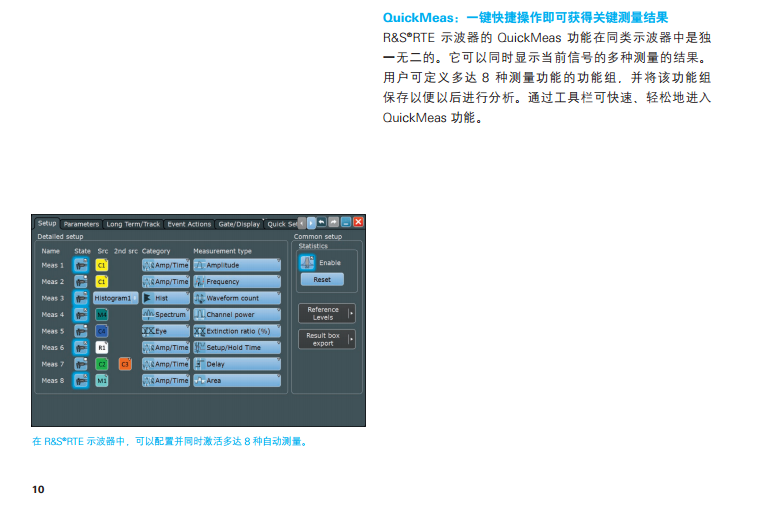Switch to the Setup tab
Screen dimensions: 783x511
pyautogui.click(x=47, y=223)
